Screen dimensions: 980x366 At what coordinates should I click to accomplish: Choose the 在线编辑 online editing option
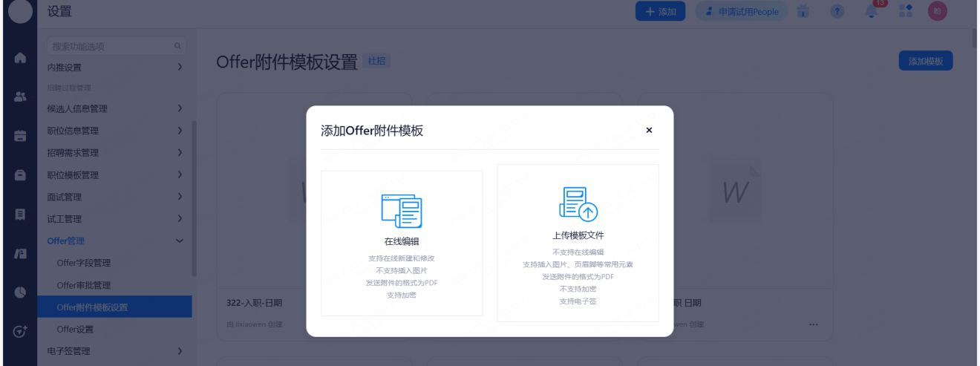coord(402,243)
